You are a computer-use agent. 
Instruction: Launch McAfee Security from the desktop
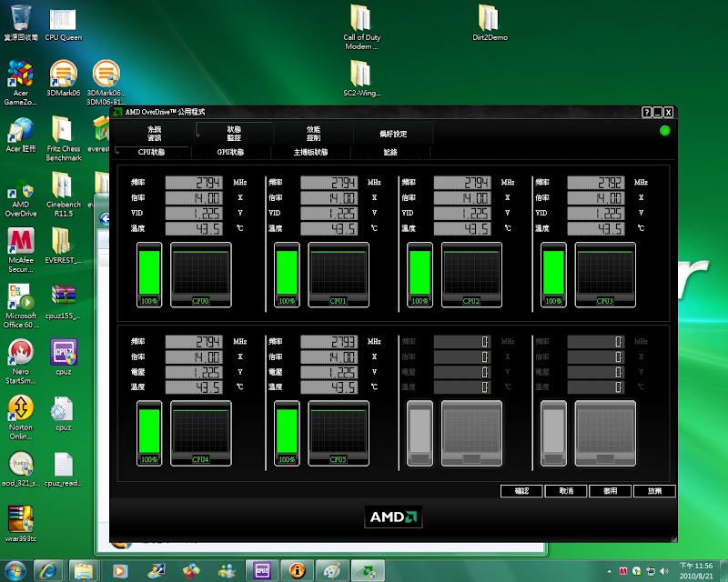click(20, 250)
